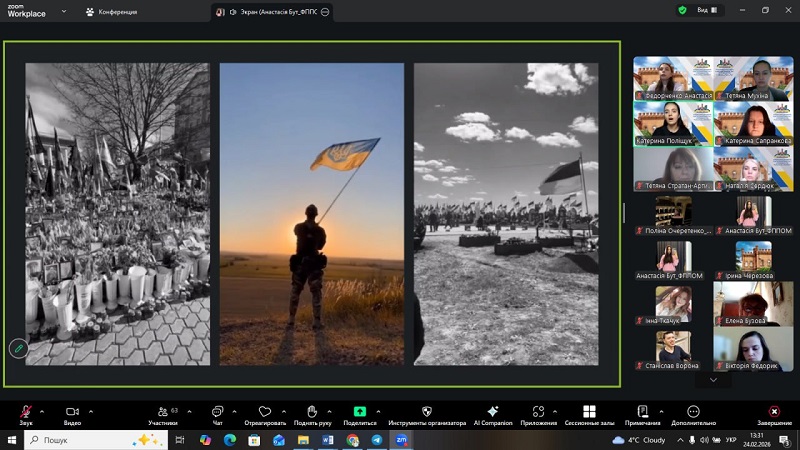Open the Zoom Workplace dropdown chevron
The width and height of the screenshot is (800, 450).
coord(64,11)
